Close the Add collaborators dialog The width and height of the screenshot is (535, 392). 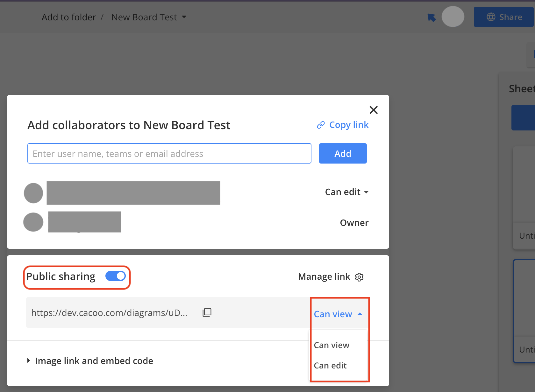(x=374, y=110)
